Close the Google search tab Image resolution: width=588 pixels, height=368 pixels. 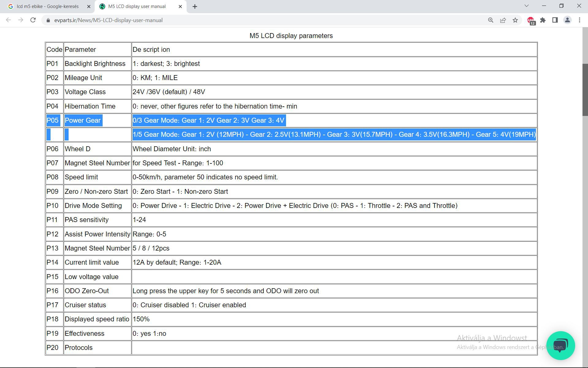89,6
